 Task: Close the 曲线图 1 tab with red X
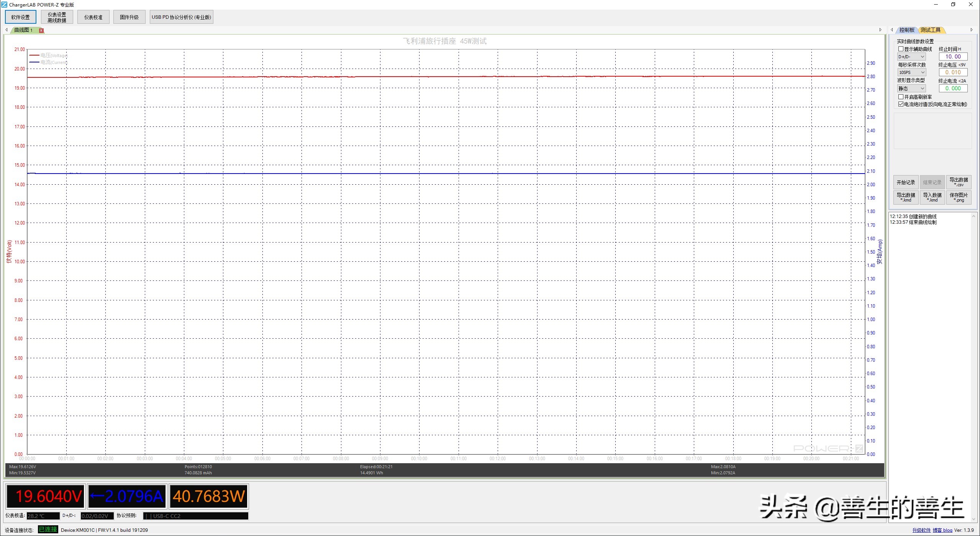click(x=41, y=30)
